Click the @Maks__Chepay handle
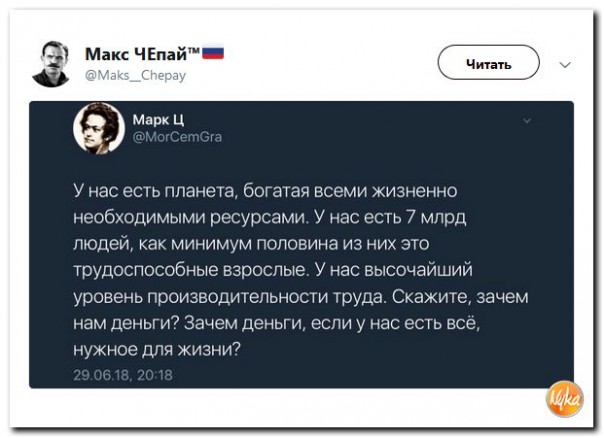 [x=136, y=75]
